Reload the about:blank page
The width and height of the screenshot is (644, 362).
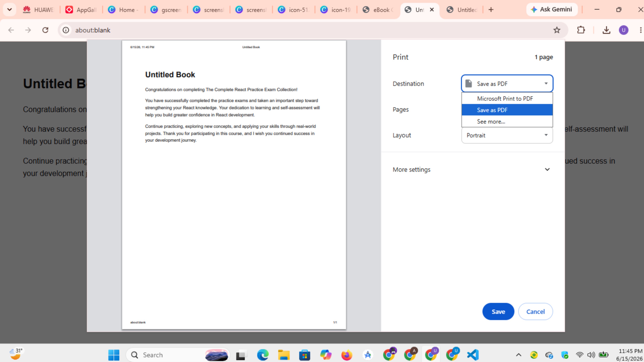coord(45,30)
